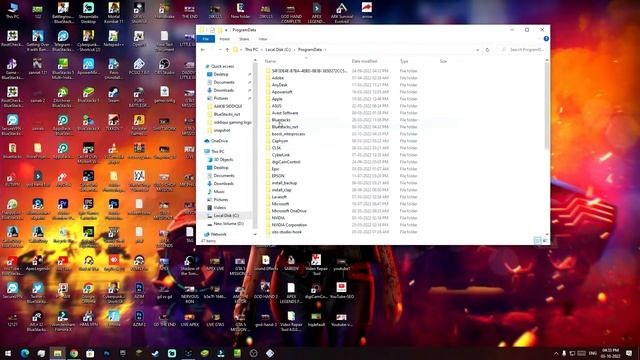This screenshot has height=360, width=640.
Task: Select Videos in navigation pane
Action: coord(220,207)
